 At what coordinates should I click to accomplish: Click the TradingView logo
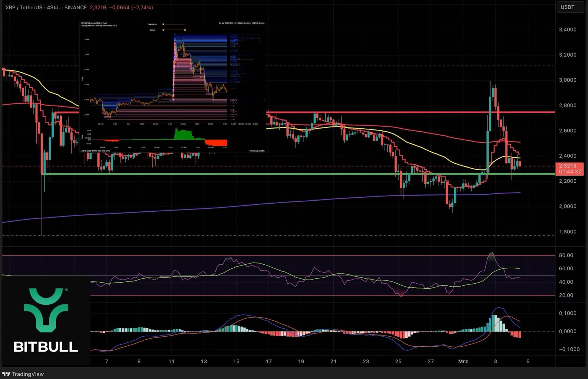tap(23, 374)
